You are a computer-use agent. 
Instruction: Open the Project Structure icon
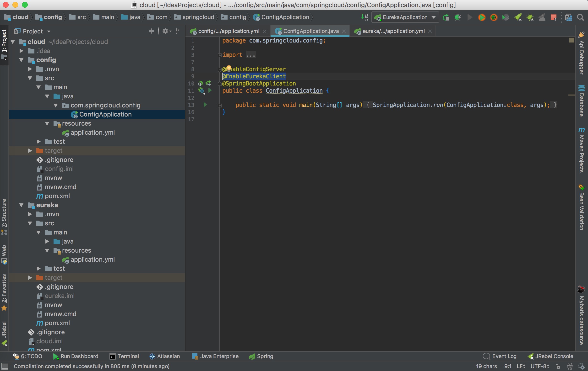[568, 17]
